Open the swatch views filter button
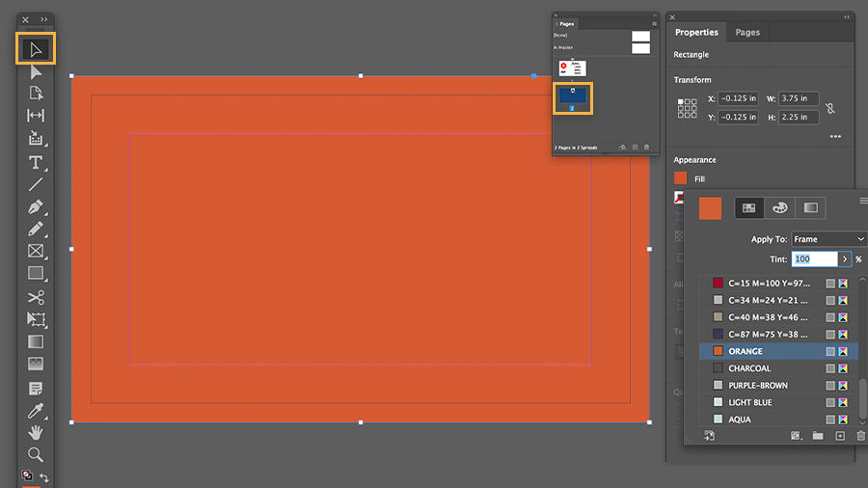Screen dimensions: 868x488 (796, 436)
